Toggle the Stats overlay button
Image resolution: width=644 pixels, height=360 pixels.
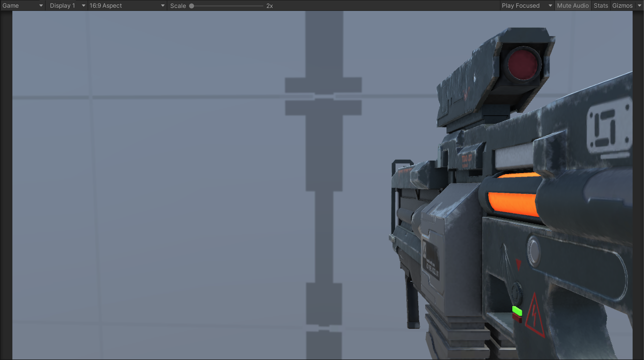(x=600, y=5)
